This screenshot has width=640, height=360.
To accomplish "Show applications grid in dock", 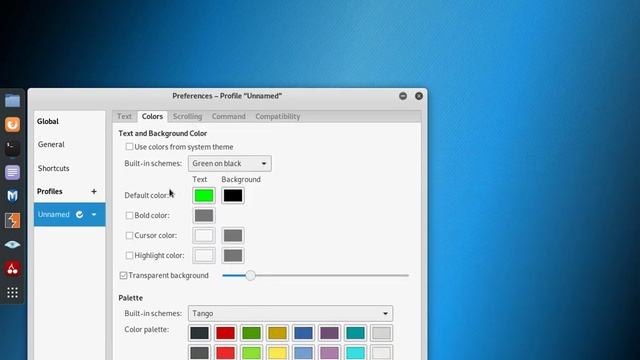I will (x=12, y=292).
